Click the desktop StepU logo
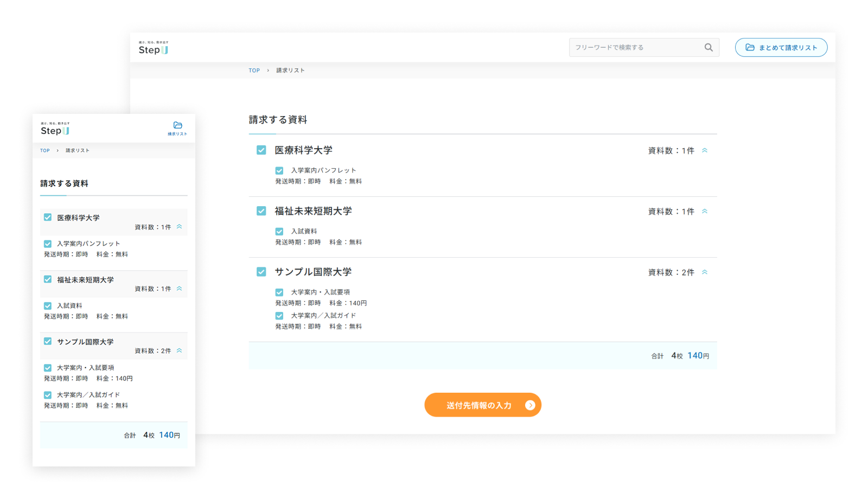Image resolution: width=868 pixels, height=499 pixels. click(x=154, y=48)
